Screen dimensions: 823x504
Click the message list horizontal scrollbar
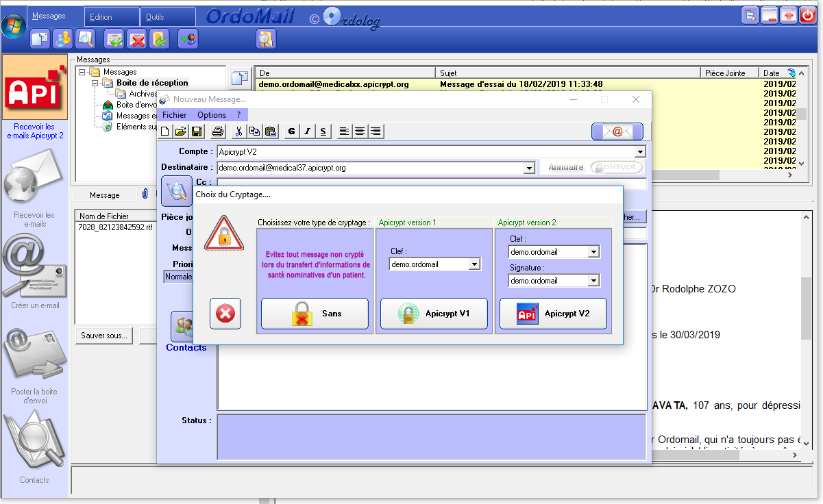pos(521,175)
